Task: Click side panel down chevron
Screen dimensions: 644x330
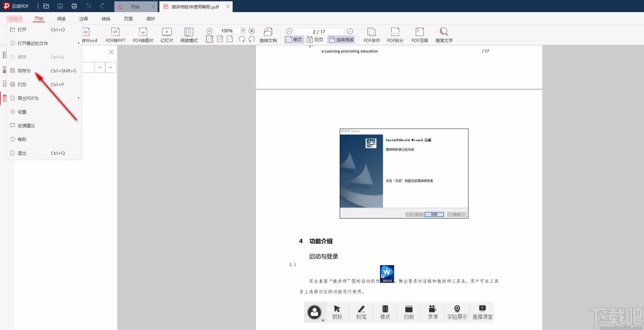Action: click(x=111, y=67)
